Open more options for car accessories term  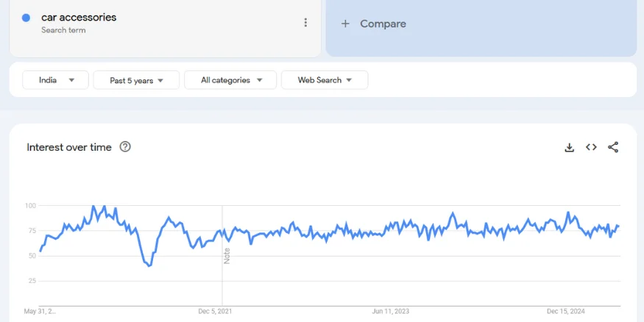tap(305, 23)
